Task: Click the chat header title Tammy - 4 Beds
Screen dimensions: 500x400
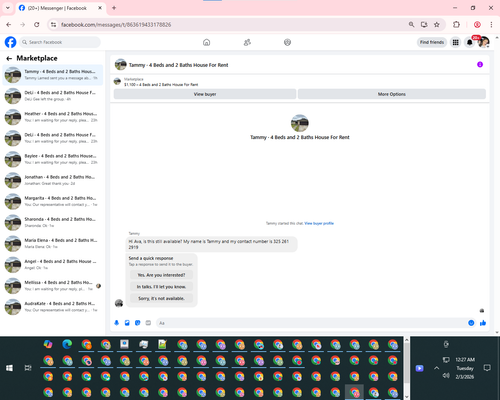Action: pyautogui.click(x=179, y=65)
